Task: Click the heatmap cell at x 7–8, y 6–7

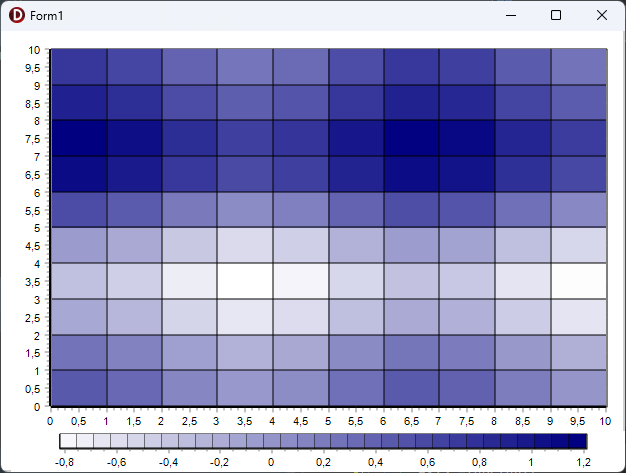Action: pos(467,174)
